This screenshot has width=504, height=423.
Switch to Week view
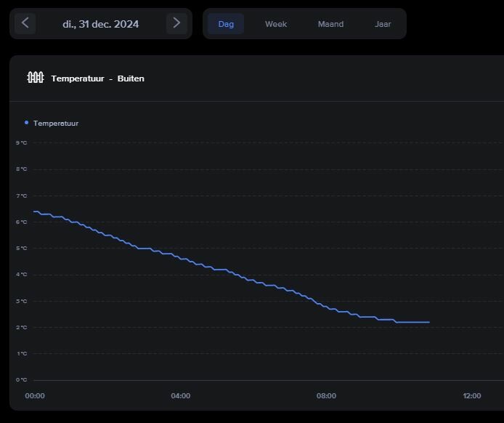click(x=276, y=24)
